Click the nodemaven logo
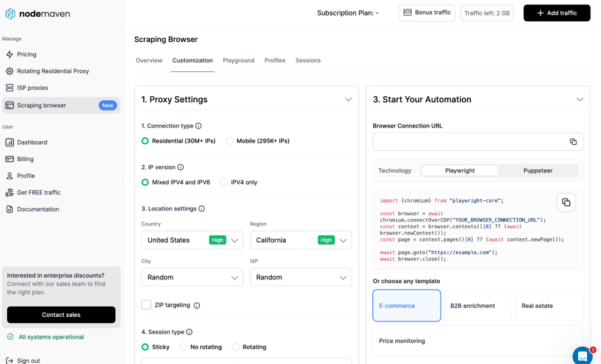601x364 pixels. [x=37, y=14]
